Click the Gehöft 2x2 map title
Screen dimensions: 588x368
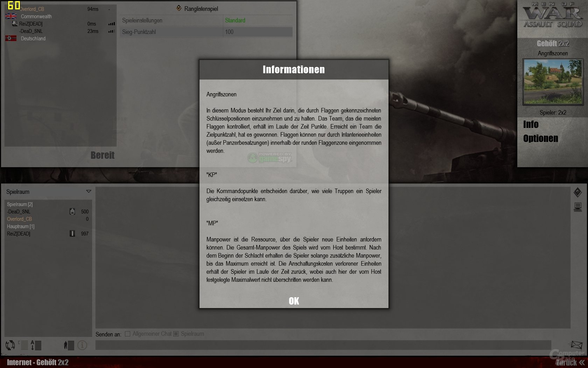553,43
